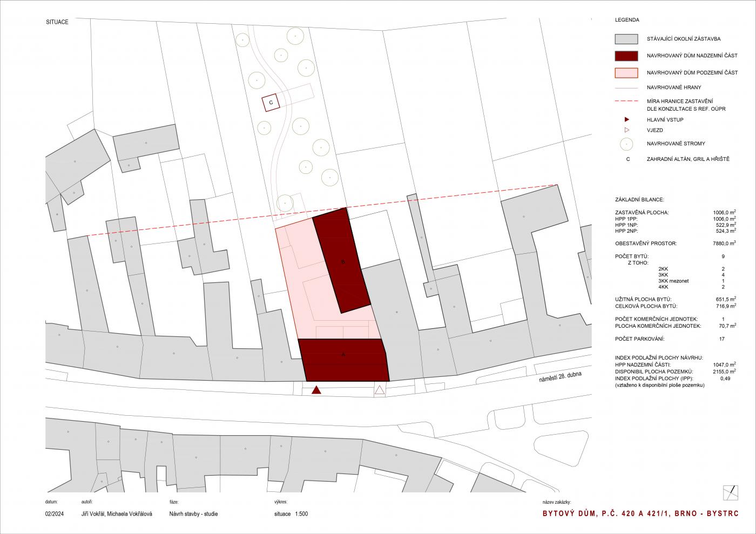Click the red dashed line sample in the legend
The width and height of the screenshot is (756, 534).
click(626, 101)
